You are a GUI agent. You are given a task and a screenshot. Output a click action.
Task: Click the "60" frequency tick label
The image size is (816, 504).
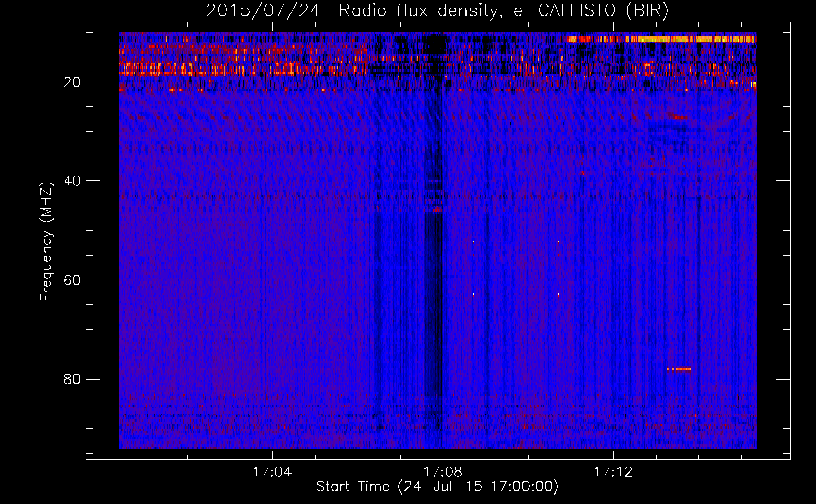[x=73, y=280]
